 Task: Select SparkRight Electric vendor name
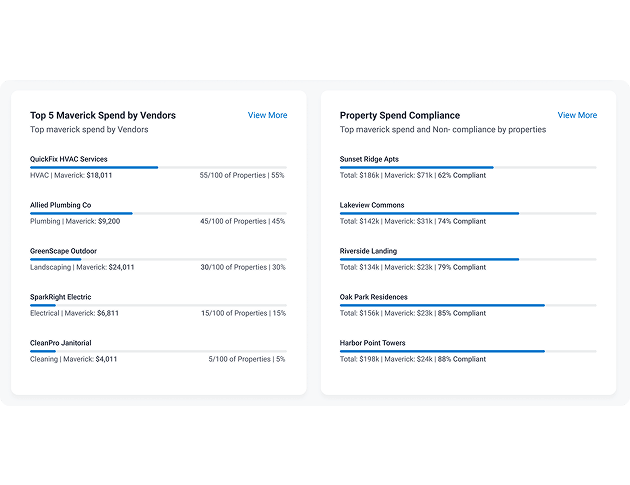(x=61, y=297)
